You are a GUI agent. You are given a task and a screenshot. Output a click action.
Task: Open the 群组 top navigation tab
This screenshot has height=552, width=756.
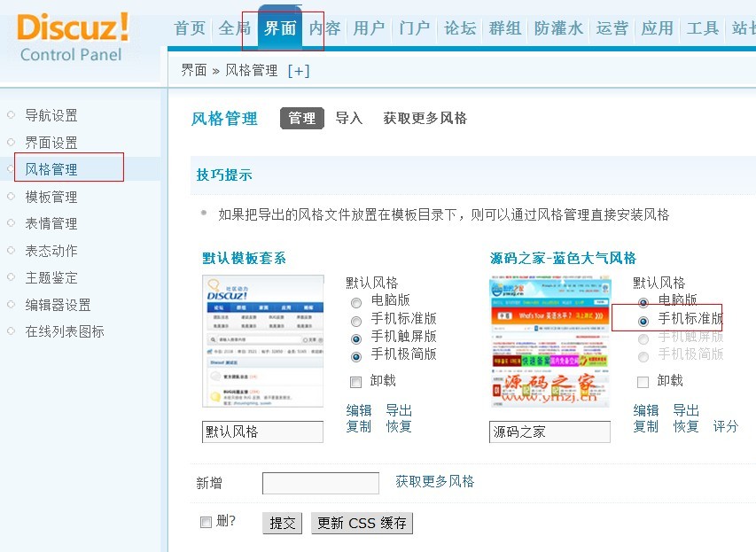[x=505, y=28]
